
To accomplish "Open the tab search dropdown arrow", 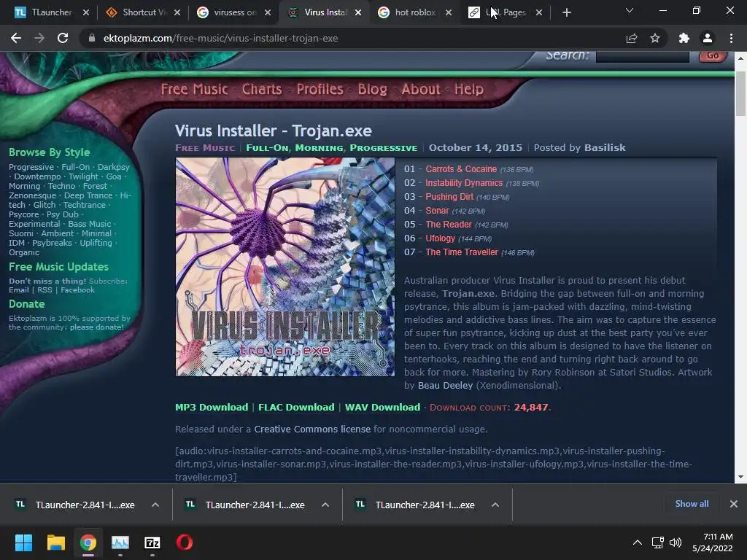I will (x=630, y=10).
